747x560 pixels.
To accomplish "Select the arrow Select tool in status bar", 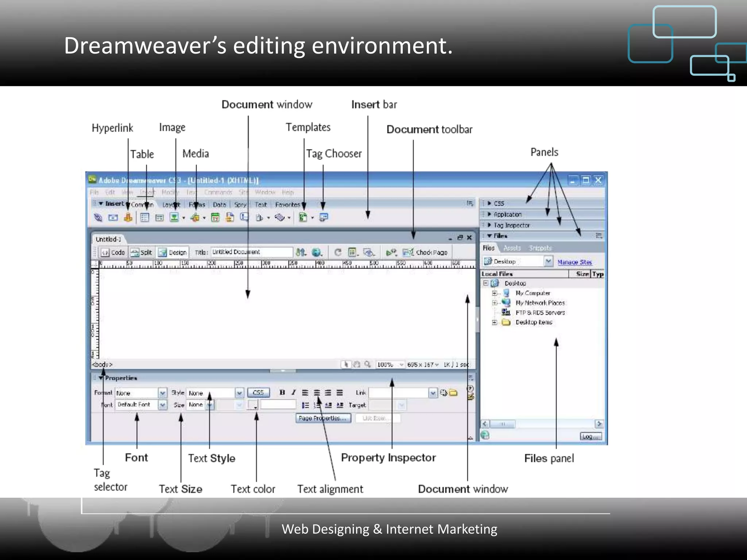I will click(346, 364).
